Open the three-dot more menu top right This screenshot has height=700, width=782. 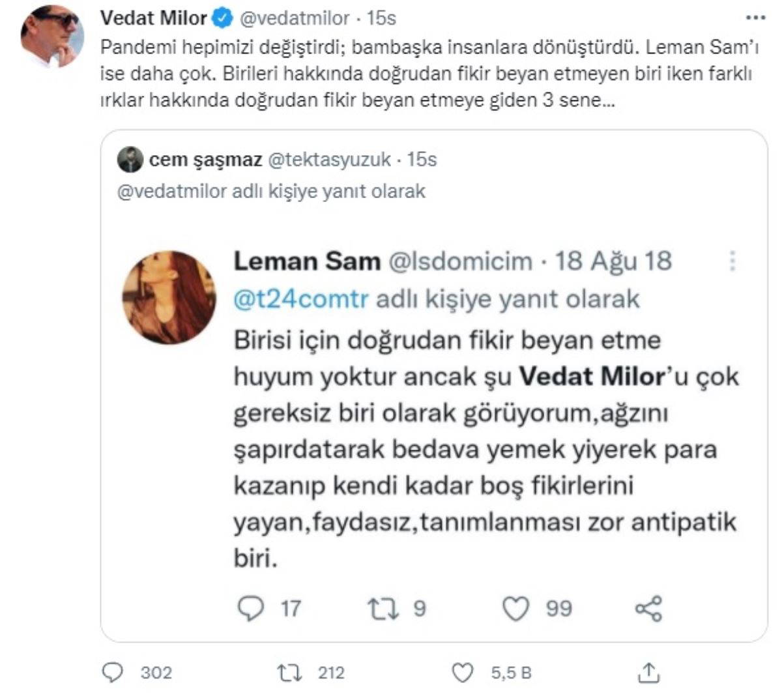[755, 18]
